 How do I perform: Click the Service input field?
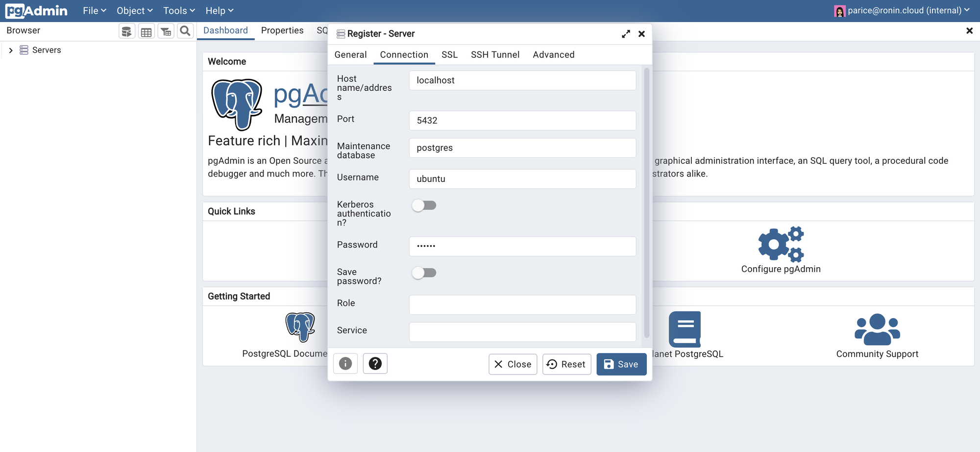coord(522,332)
